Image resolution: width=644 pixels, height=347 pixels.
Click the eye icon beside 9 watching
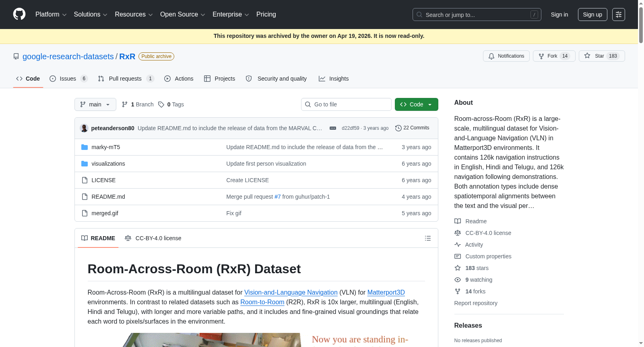[458, 280]
